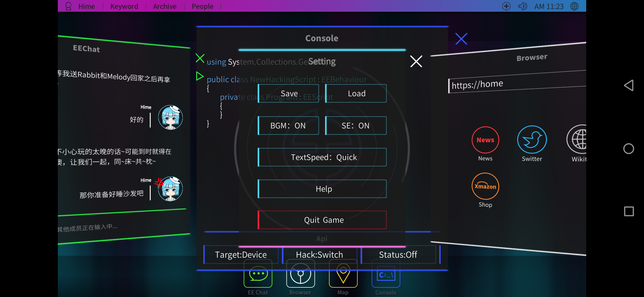Image resolution: width=644 pixels, height=297 pixels.
Task: Click the globe icon in top bar
Action: tap(574, 6)
